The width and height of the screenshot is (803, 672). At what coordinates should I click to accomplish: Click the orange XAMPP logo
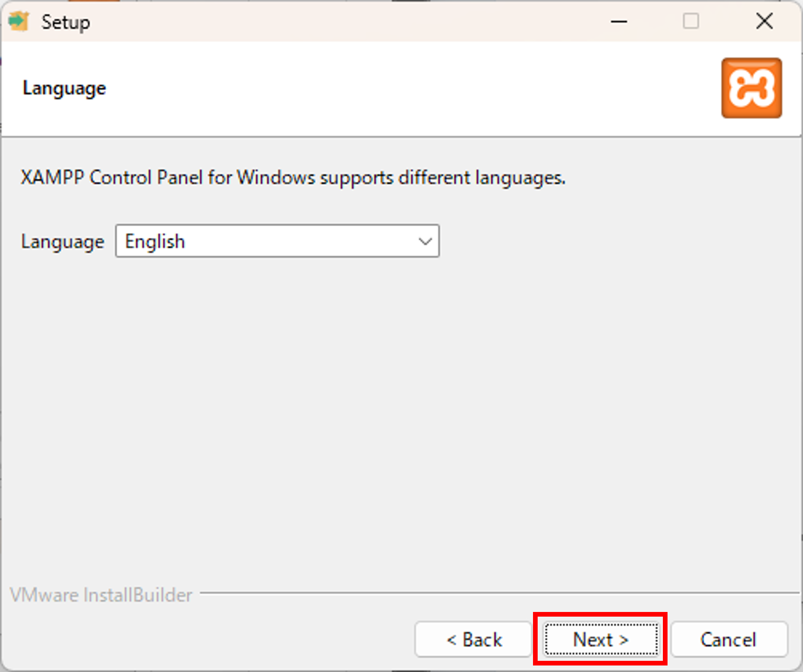751,88
